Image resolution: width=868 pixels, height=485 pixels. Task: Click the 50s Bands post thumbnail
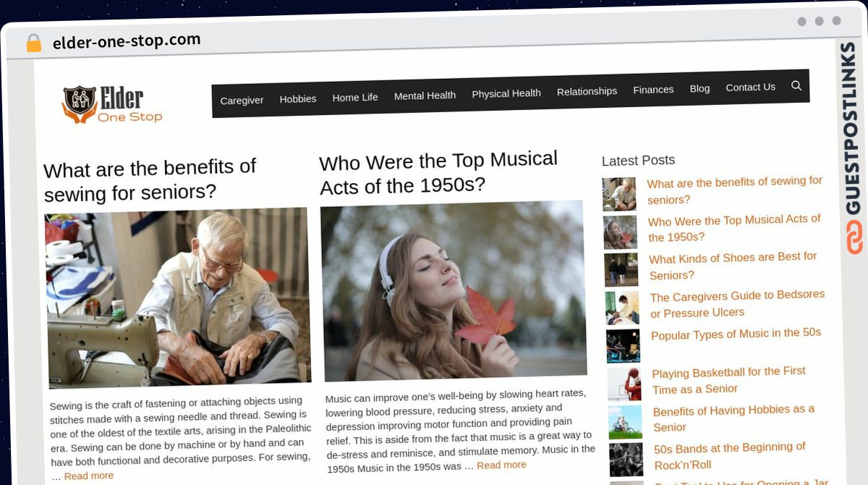click(x=626, y=460)
